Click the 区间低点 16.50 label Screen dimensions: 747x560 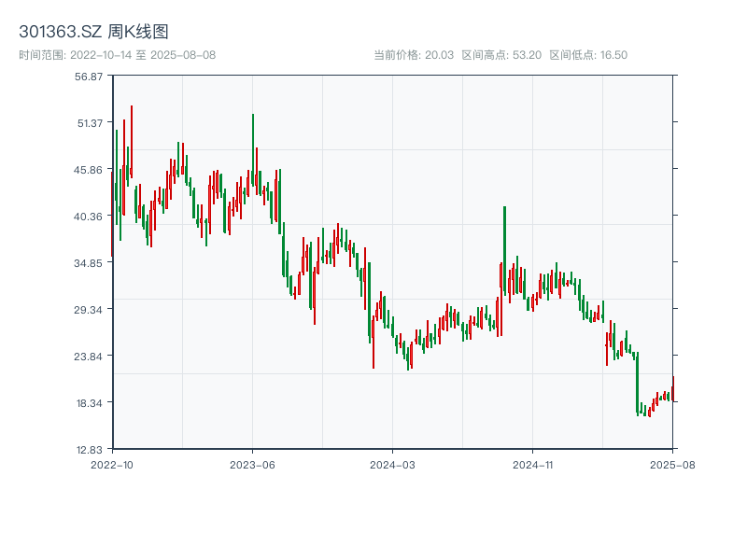(588, 55)
